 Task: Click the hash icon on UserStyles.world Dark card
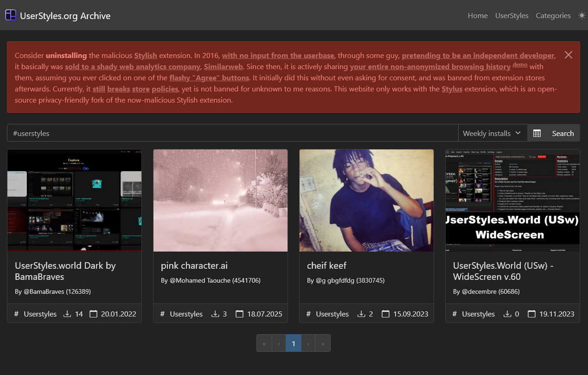pyautogui.click(x=17, y=314)
